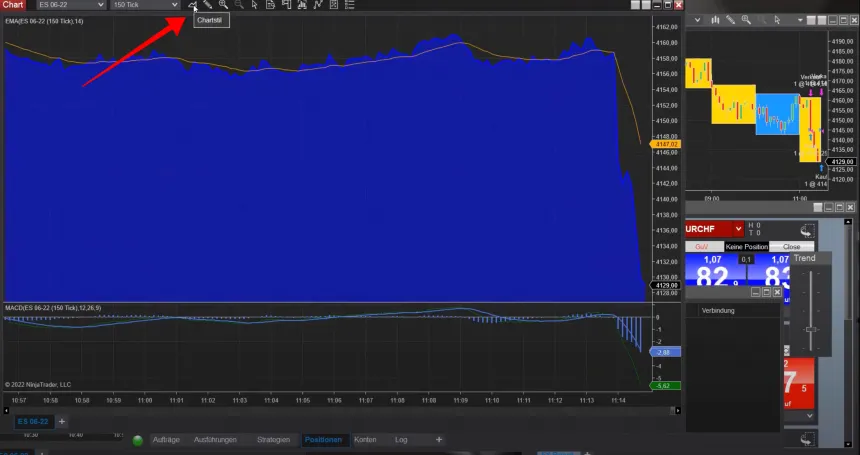860x455 pixels.
Task: Open the Chartstil chart style icon
Action: [x=193, y=5]
